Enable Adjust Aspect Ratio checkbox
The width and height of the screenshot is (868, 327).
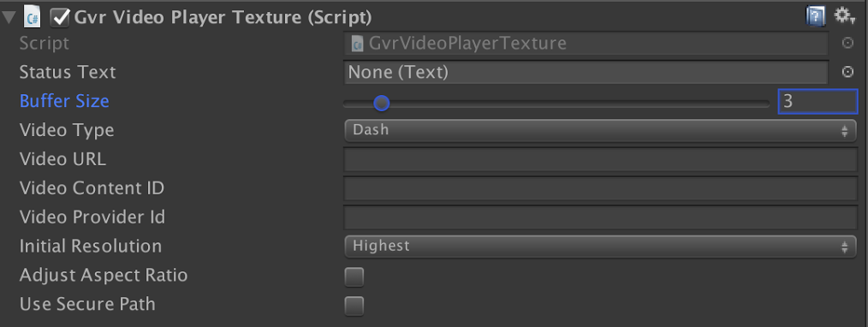(354, 276)
